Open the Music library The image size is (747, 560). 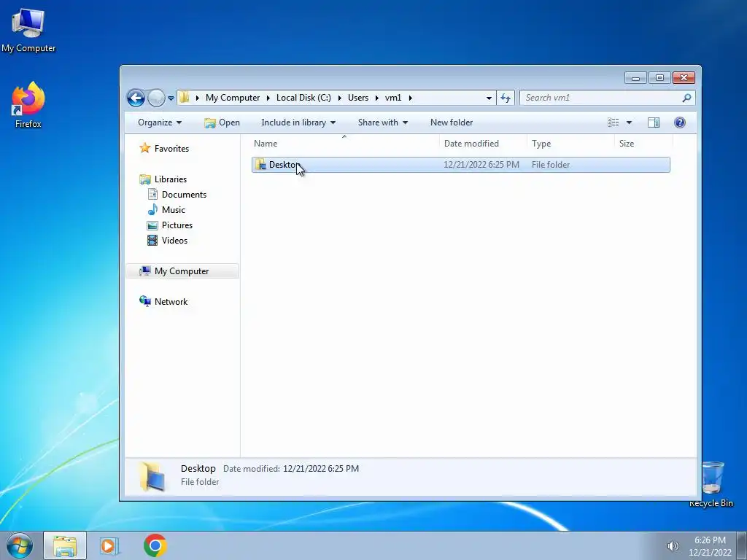[174, 209]
